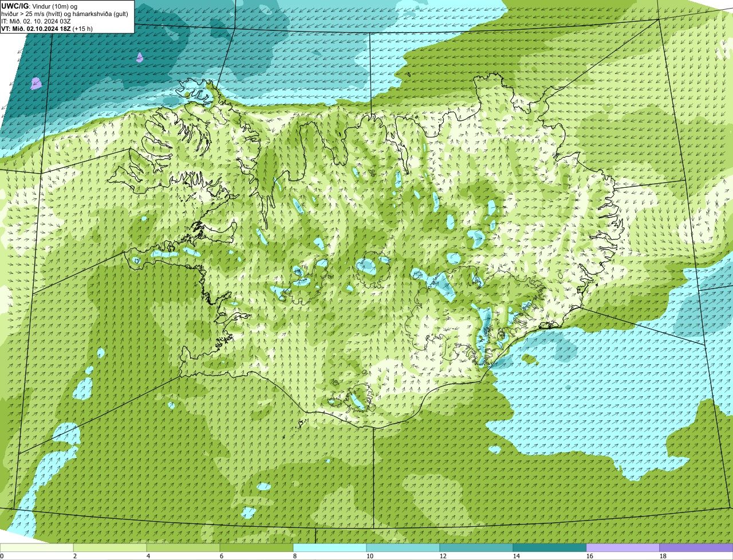This screenshot has height=560, width=733.
Task: Select the 10–12 m/s turquoise legend swatch
Action: click(403, 548)
